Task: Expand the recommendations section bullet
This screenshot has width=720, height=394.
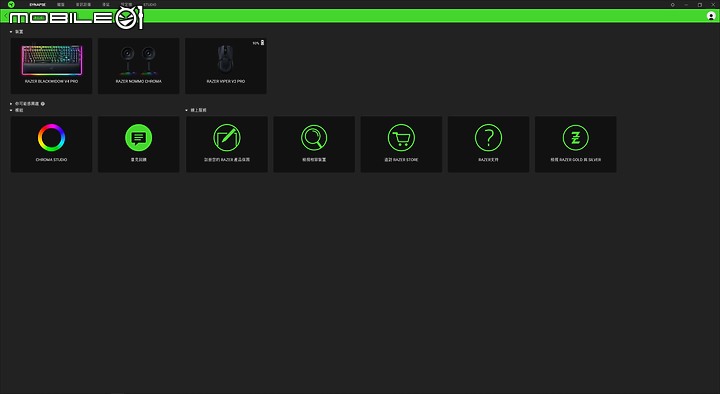Action: click(11, 104)
